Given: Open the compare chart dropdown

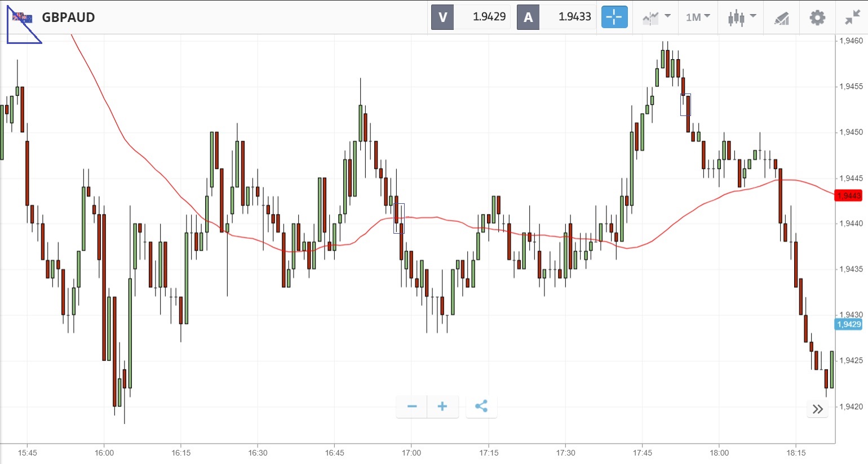Looking at the screenshot, I should [656, 17].
